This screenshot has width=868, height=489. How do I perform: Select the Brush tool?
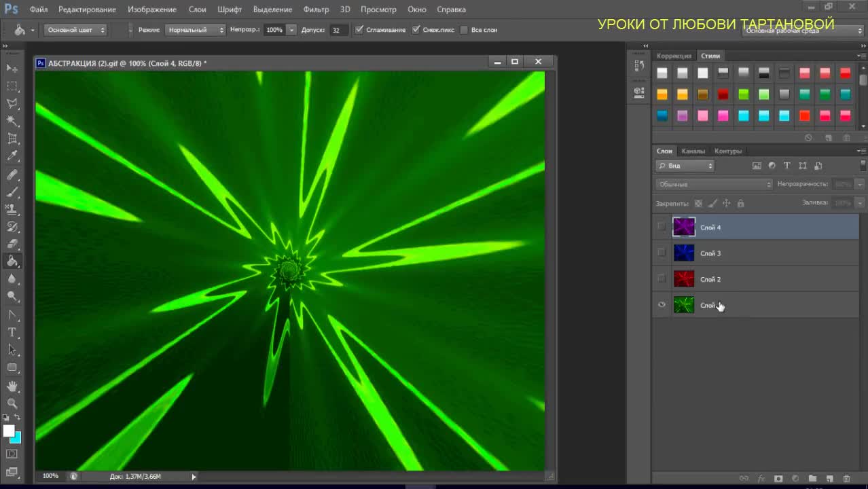12,192
